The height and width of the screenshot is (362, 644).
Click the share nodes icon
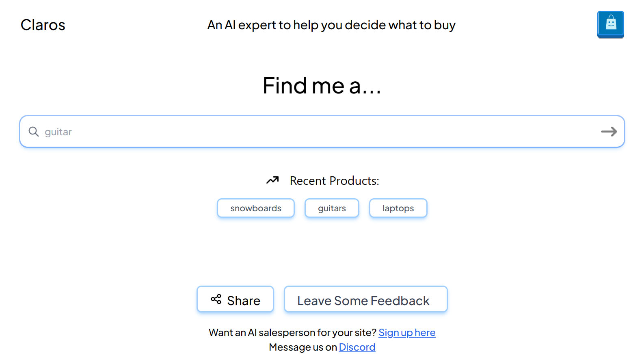point(216,299)
